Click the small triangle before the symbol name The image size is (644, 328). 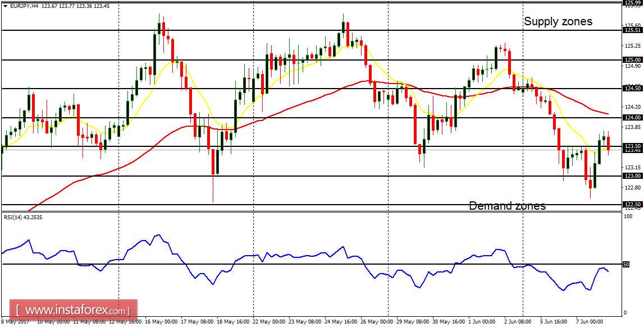tap(4, 5)
